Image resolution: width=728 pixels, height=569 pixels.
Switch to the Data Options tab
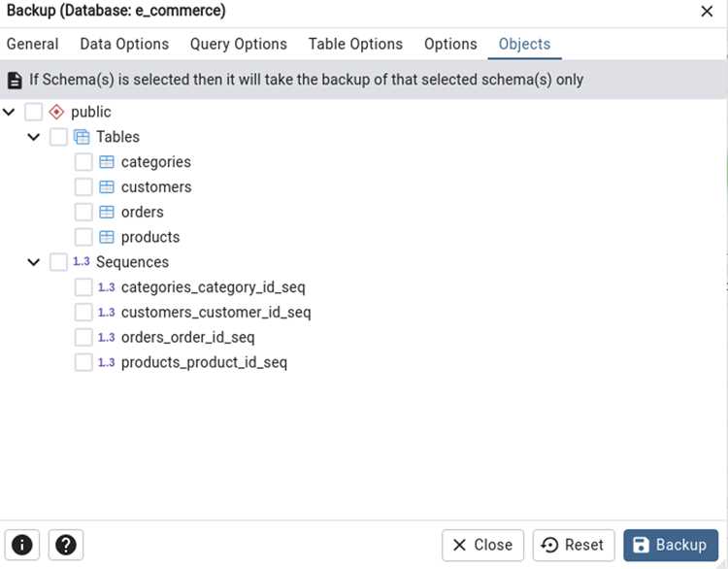click(124, 44)
